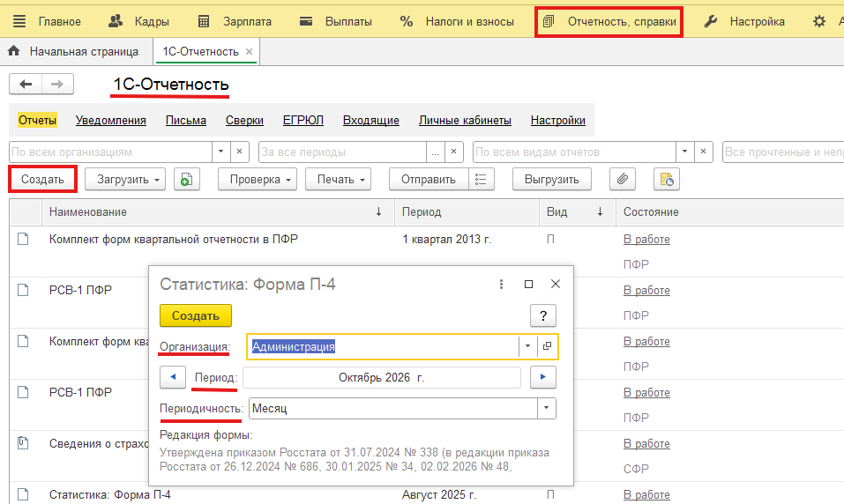Open period selection with ellipsis button
This screenshot has width=844, height=504.
pyautogui.click(x=435, y=152)
